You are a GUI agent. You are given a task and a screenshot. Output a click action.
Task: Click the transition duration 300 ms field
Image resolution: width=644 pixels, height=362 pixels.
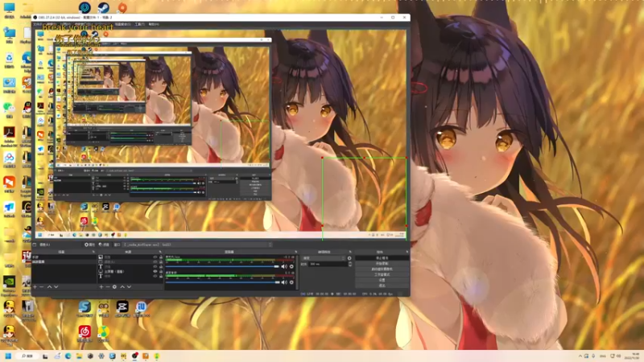click(328, 264)
